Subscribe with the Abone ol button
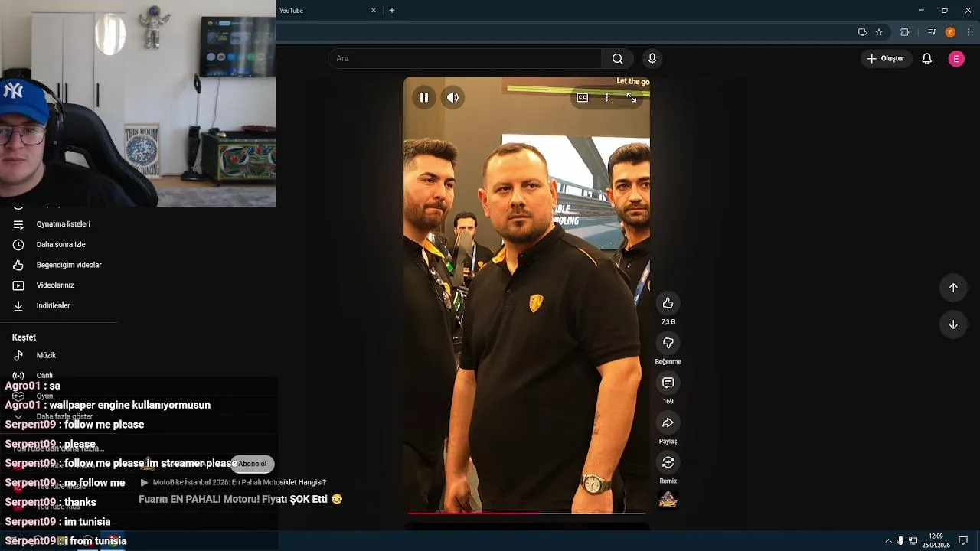This screenshot has width=980, height=551. tap(252, 464)
